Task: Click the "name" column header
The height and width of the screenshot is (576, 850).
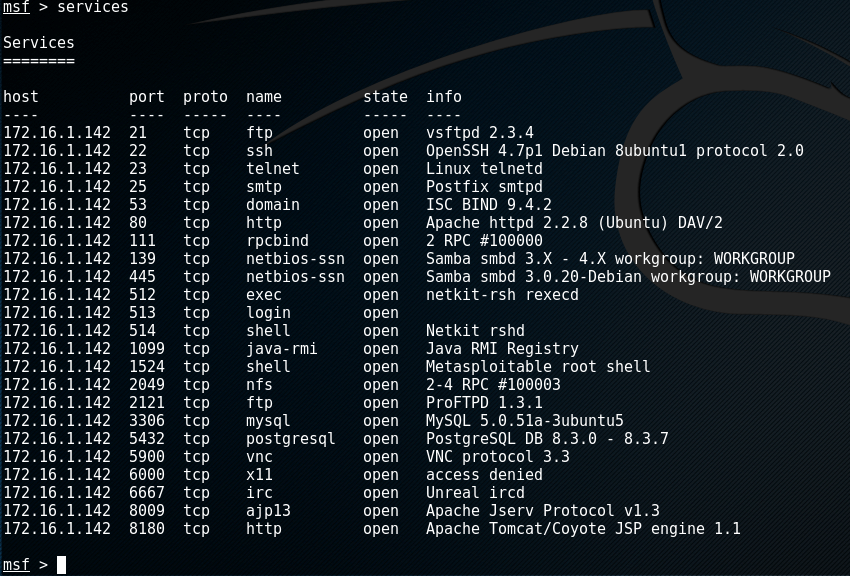Action: pyautogui.click(x=263, y=97)
